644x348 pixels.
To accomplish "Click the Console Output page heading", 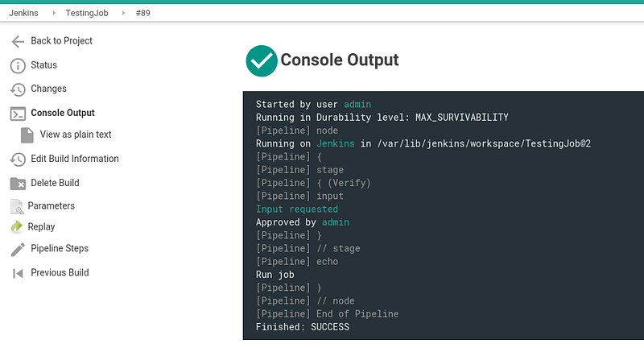I will [339, 60].
